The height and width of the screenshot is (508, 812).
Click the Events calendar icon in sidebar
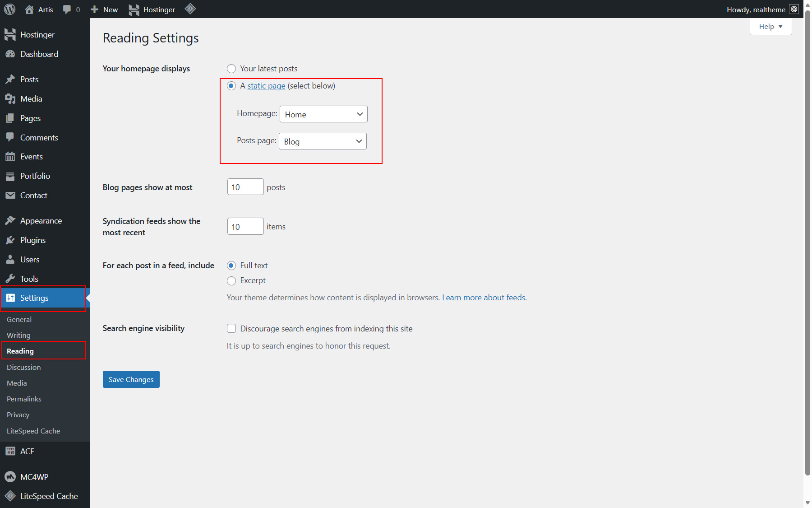(10, 157)
